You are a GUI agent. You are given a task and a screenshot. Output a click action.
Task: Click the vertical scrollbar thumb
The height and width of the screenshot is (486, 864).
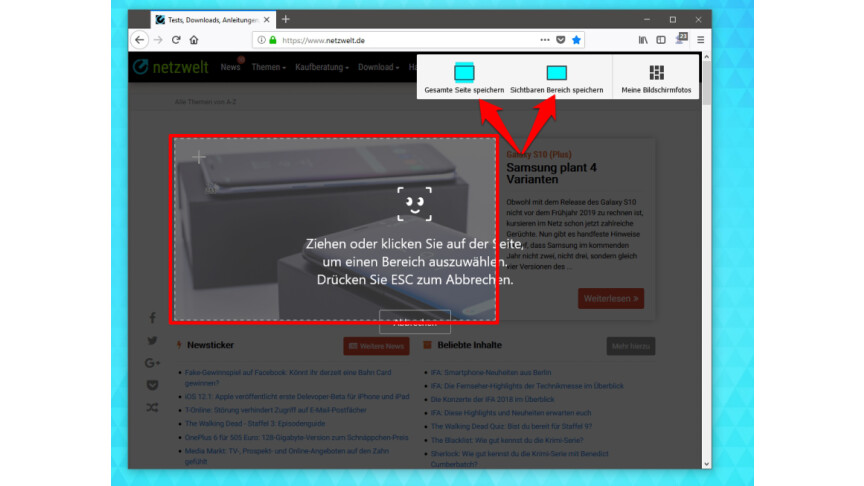pyautogui.click(x=706, y=83)
